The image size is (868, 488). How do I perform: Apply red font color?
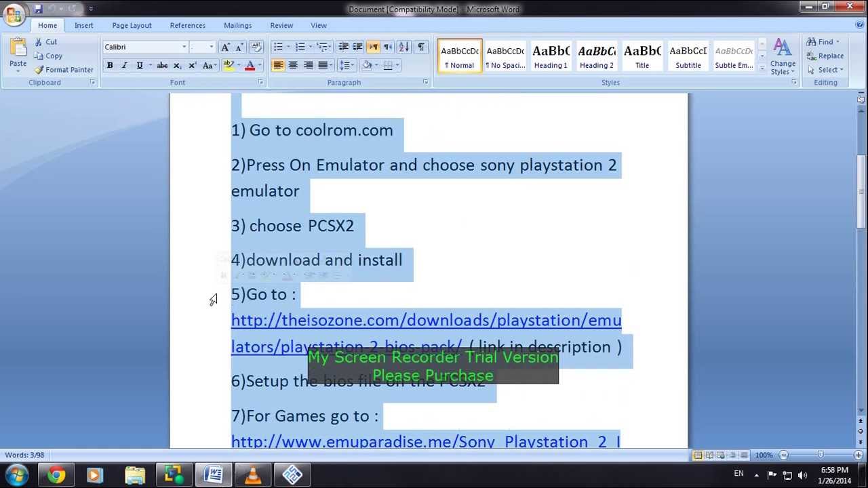point(250,65)
